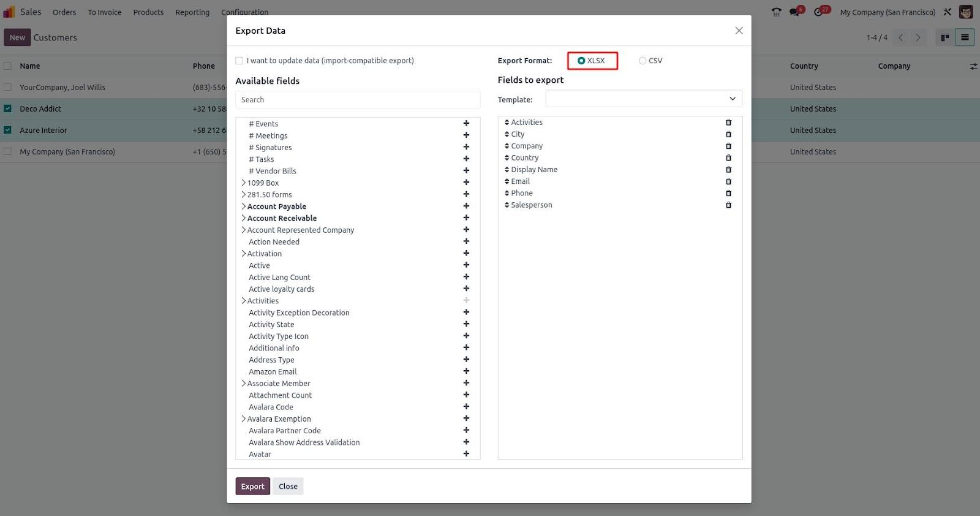Click the Export button
Image resolution: width=980 pixels, height=516 pixels.
click(252, 487)
